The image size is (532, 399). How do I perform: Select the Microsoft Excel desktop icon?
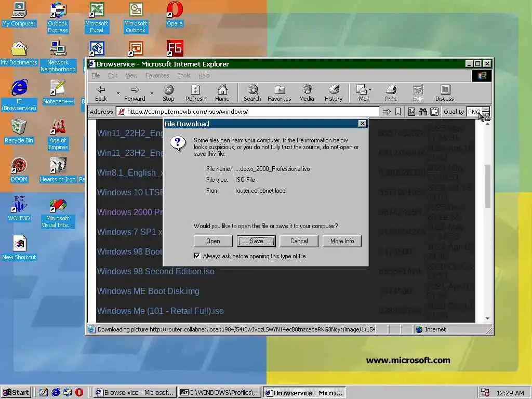tap(97, 17)
